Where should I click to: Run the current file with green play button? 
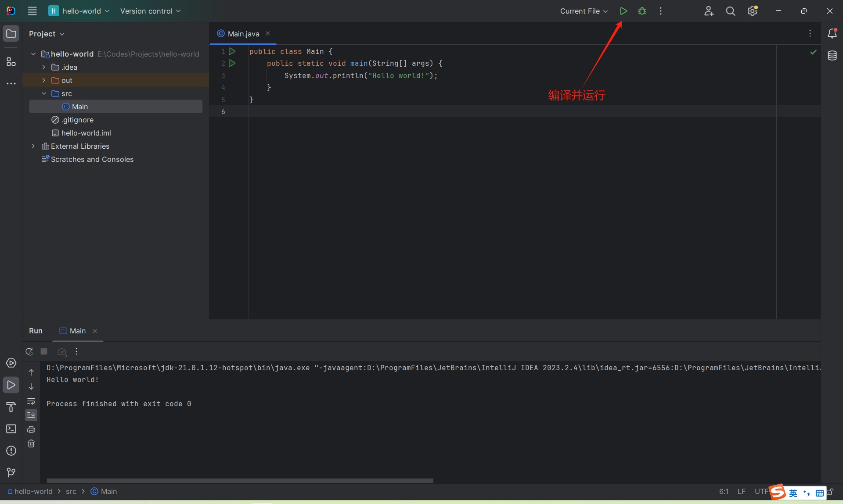[623, 11]
